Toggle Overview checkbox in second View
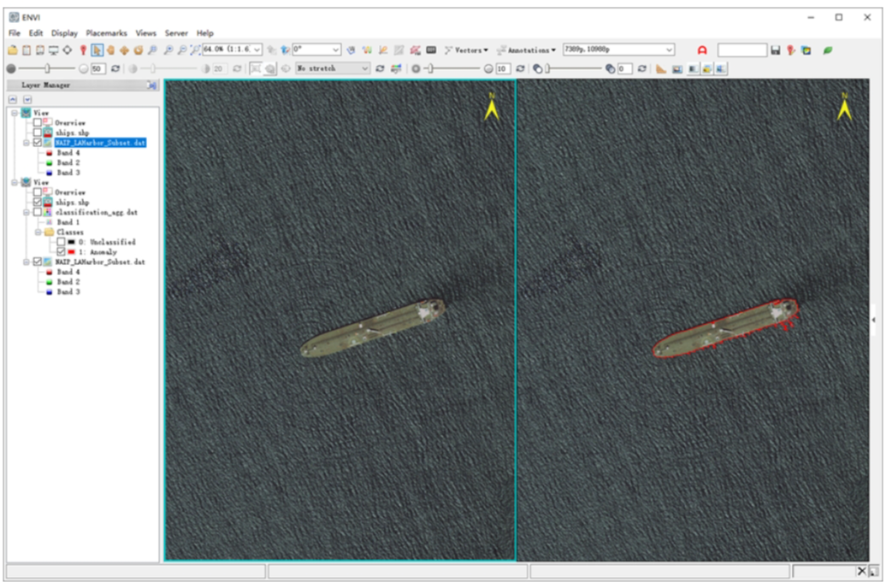The width and height of the screenshot is (886, 588). click(x=38, y=192)
